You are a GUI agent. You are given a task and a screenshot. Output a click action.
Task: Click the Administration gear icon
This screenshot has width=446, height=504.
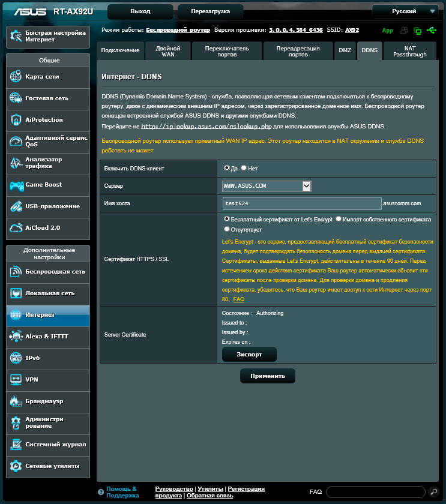click(x=16, y=422)
